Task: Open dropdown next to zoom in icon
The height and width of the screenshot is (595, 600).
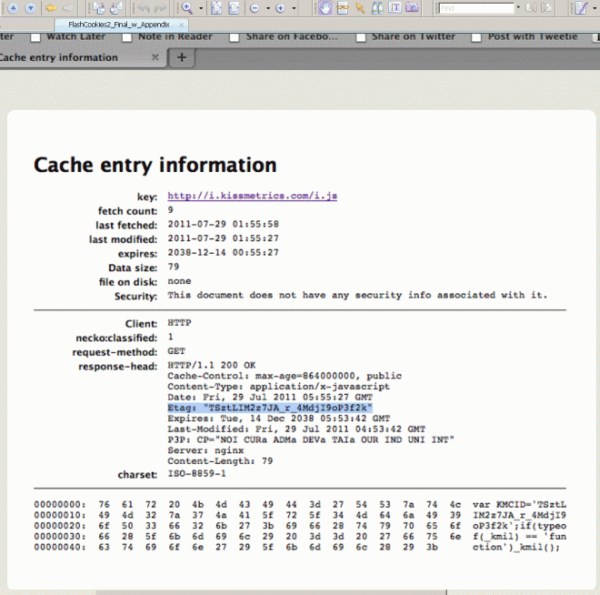Action: point(294,8)
